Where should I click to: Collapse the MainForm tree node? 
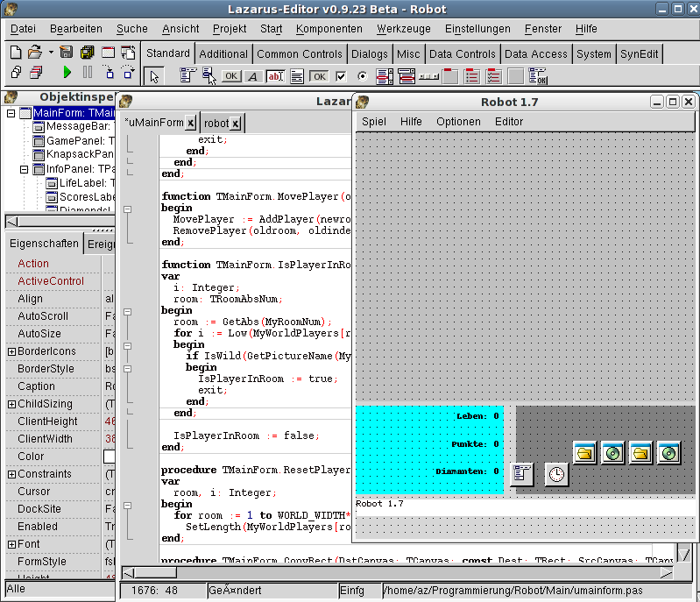pyautogui.click(x=11, y=113)
